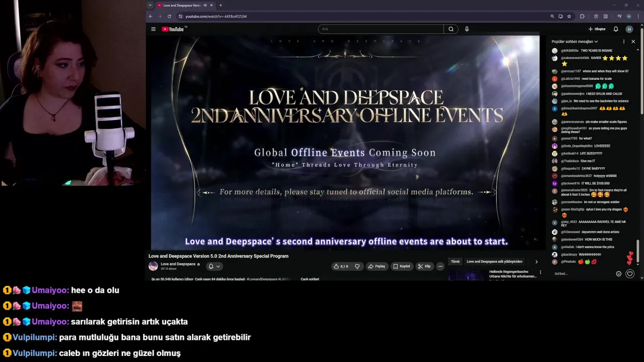Click the video title below the player
The width and height of the screenshot is (644, 362).
218,256
